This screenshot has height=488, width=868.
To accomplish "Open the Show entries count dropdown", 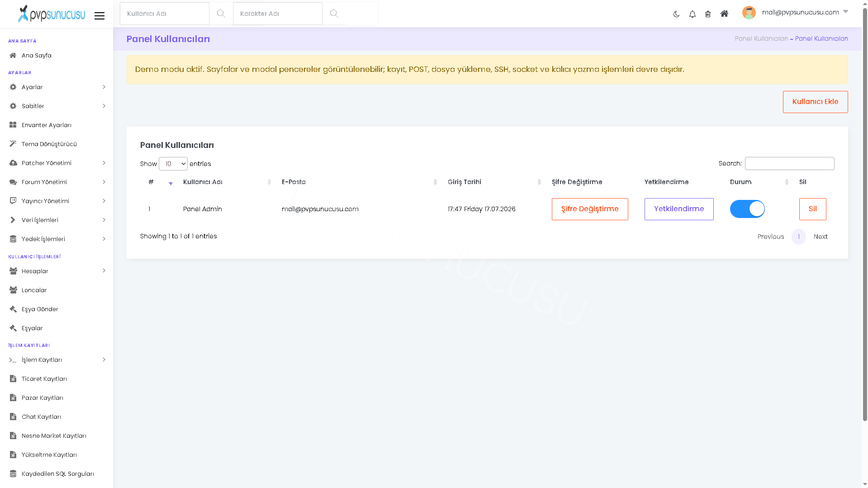I will (173, 164).
